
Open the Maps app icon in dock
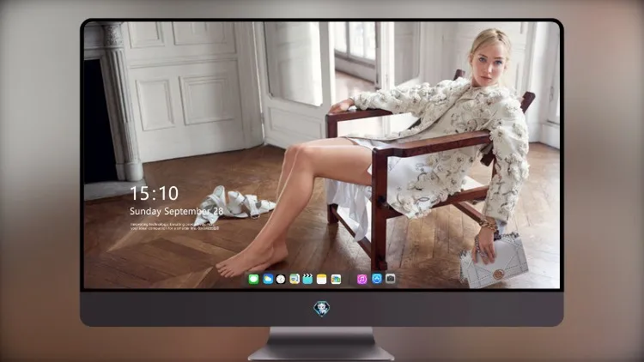(x=295, y=279)
